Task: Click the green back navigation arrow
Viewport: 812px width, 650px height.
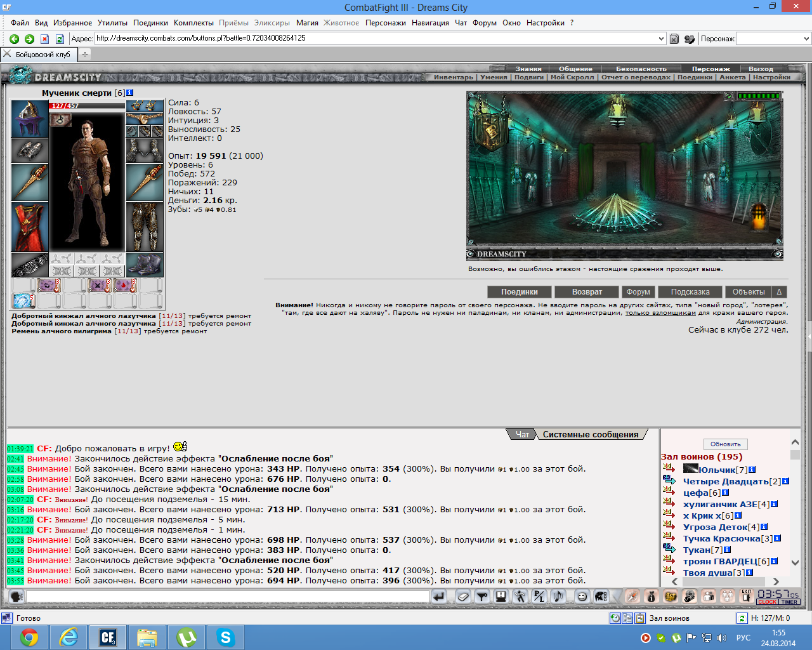Action: click(15, 39)
